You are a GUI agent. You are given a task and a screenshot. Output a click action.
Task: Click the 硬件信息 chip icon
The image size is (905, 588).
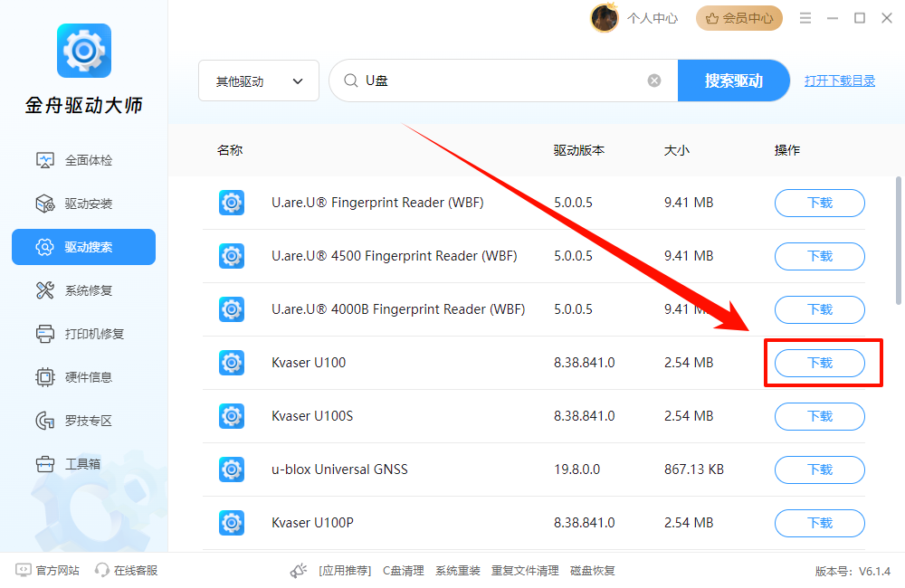coord(45,377)
